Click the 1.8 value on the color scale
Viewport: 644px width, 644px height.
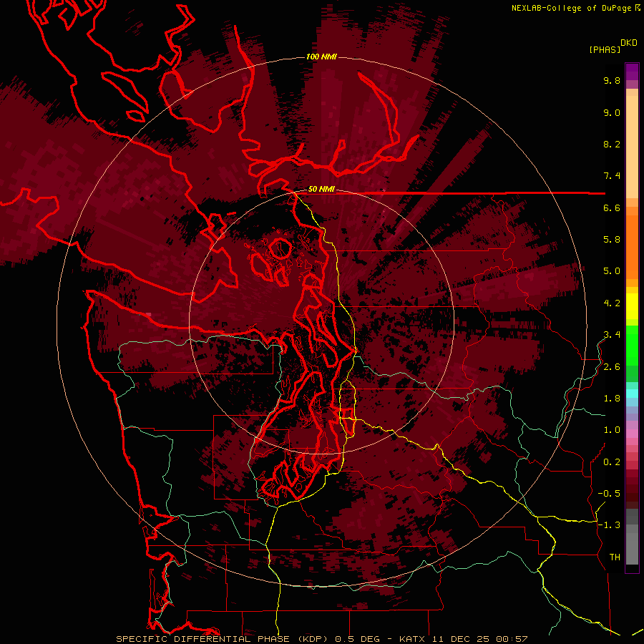612,399
